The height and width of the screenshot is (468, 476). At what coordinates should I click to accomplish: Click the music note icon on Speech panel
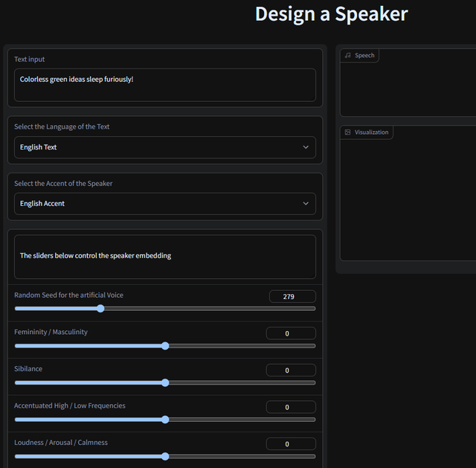[x=348, y=56]
